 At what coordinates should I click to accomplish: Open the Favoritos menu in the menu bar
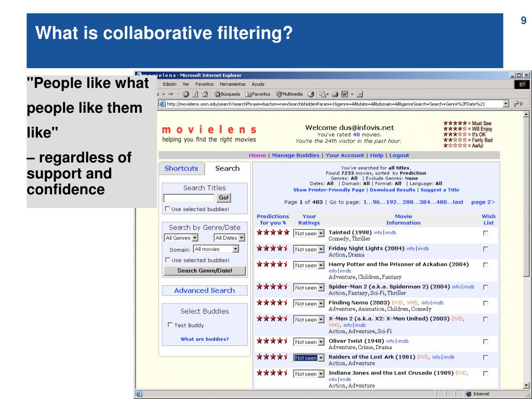click(204, 84)
